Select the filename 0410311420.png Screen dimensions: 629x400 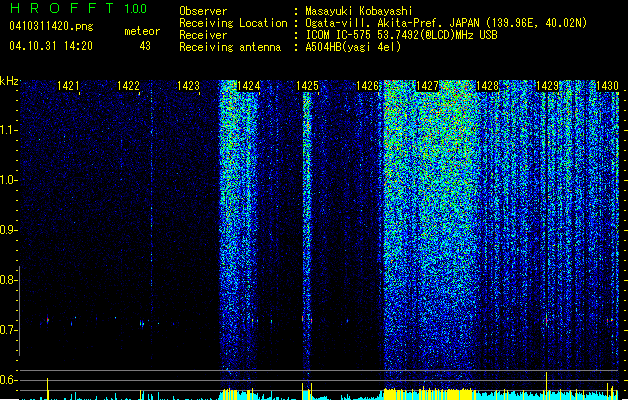[51, 26]
